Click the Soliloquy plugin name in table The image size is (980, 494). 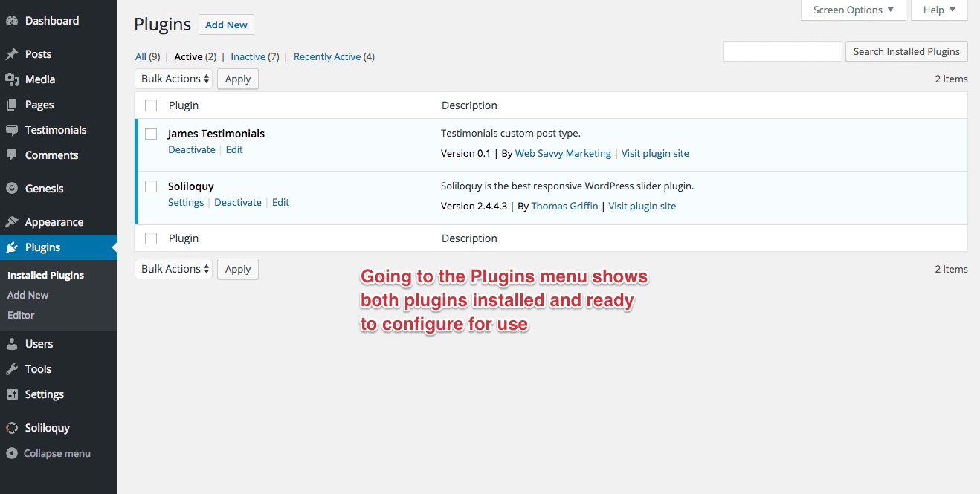(191, 186)
